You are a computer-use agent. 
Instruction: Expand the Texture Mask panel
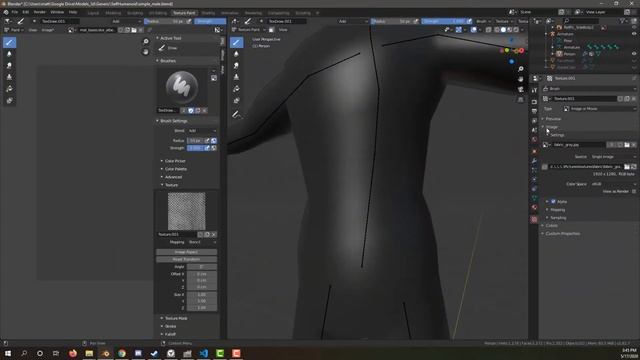(x=176, y=318)
